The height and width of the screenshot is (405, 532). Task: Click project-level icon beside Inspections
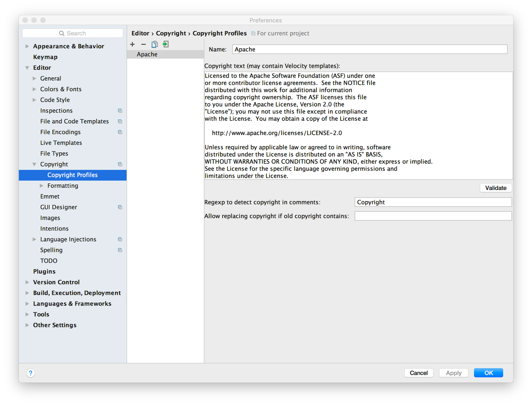(120, 111)
